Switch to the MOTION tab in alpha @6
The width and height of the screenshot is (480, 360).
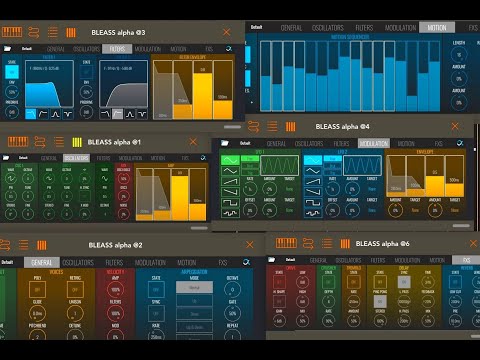click(437, 260)
